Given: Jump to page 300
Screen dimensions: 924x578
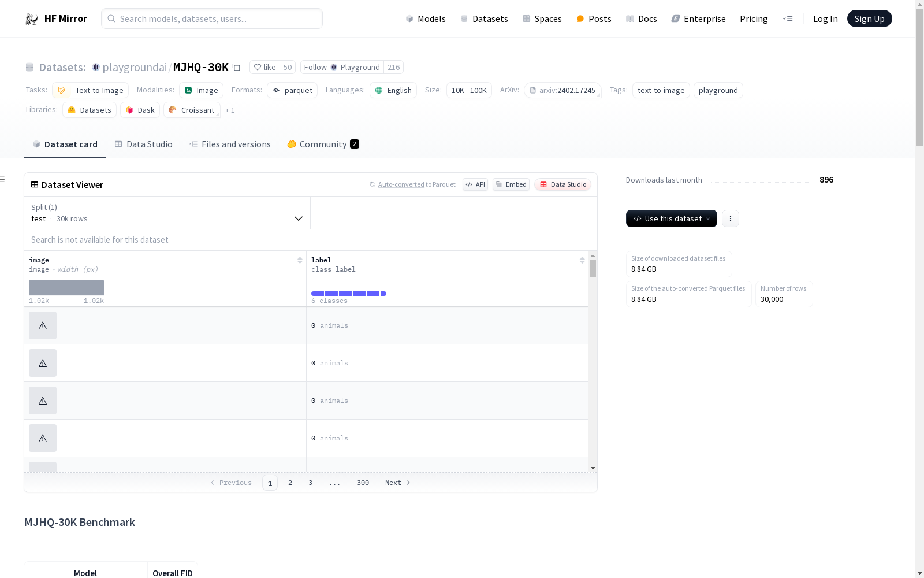Looking at the screenshot, I should (363, 483).
